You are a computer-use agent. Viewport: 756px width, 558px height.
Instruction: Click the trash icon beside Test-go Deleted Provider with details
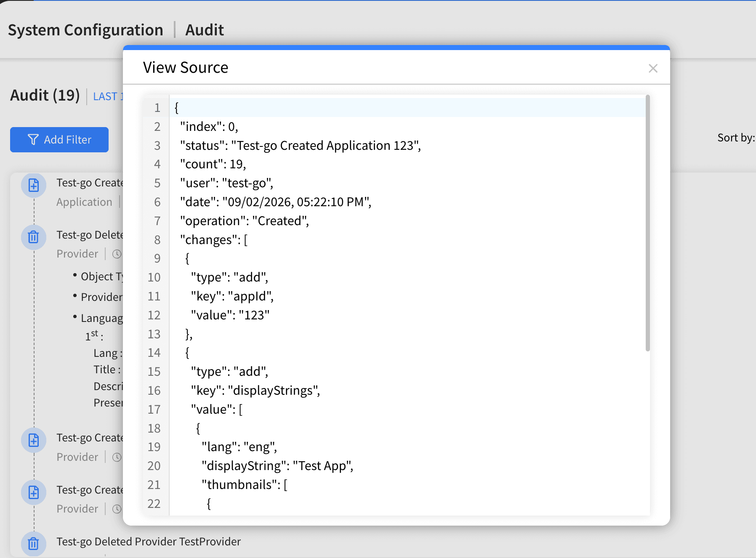tap(34, 237)
